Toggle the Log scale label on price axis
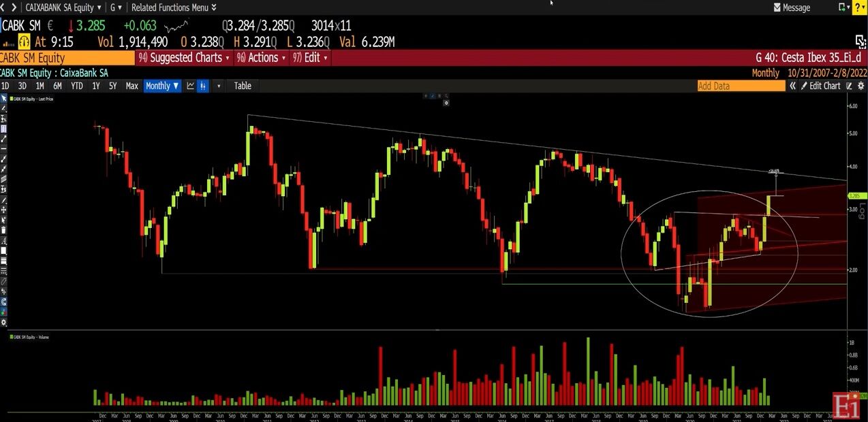Screen dimensions: 868x422 tap(862, 212)
